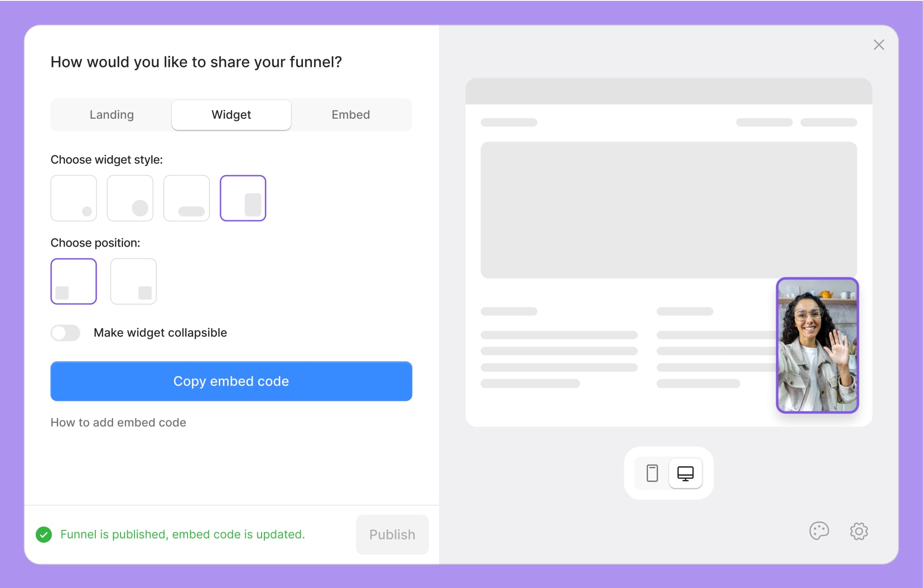The height and width of the screenshot is (588, 923).
Task: Open How to add embed code link
Action: click(x=118, y=422)
